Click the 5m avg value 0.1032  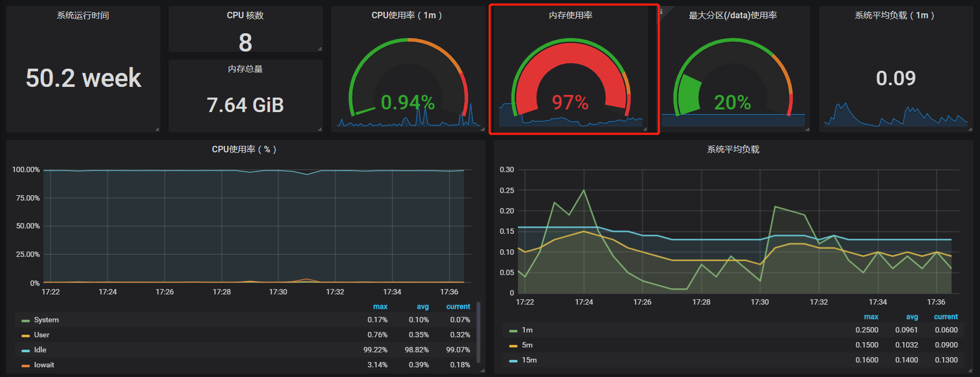pos(906,345)
